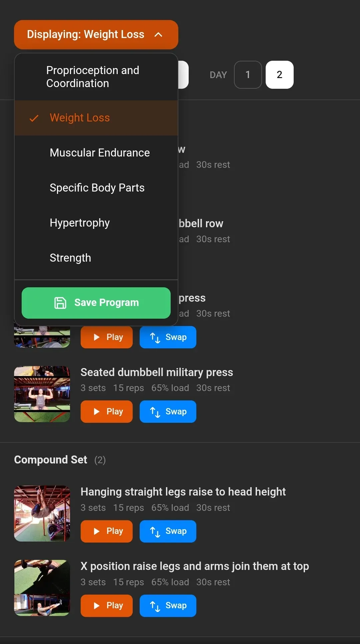Choose Hypertrophy from the program dropdown
The width and height of the screenshot is (360, 644).
(x=79, y=223)
